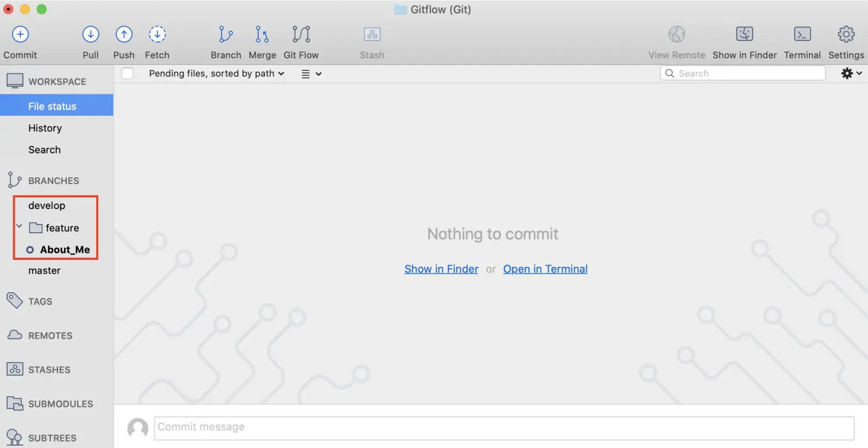Click the TAGS section header
868x448 pixels.
coord(41,302)
